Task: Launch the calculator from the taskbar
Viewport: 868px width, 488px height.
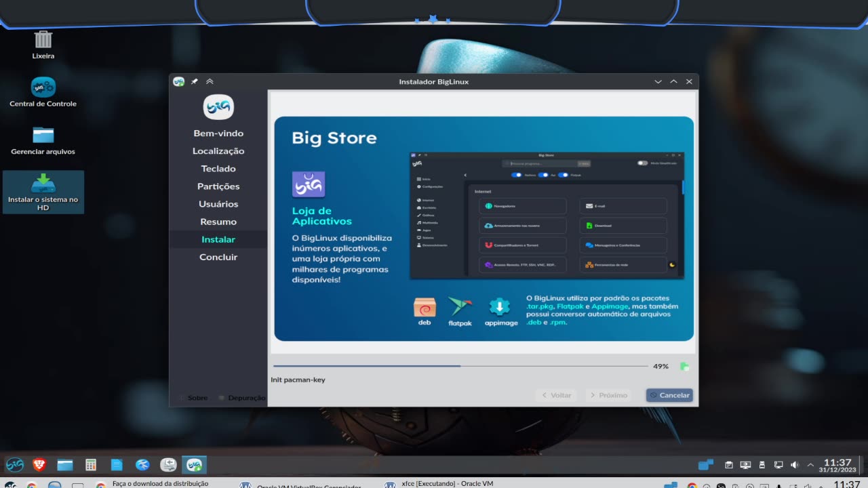Action: point(91,464)
